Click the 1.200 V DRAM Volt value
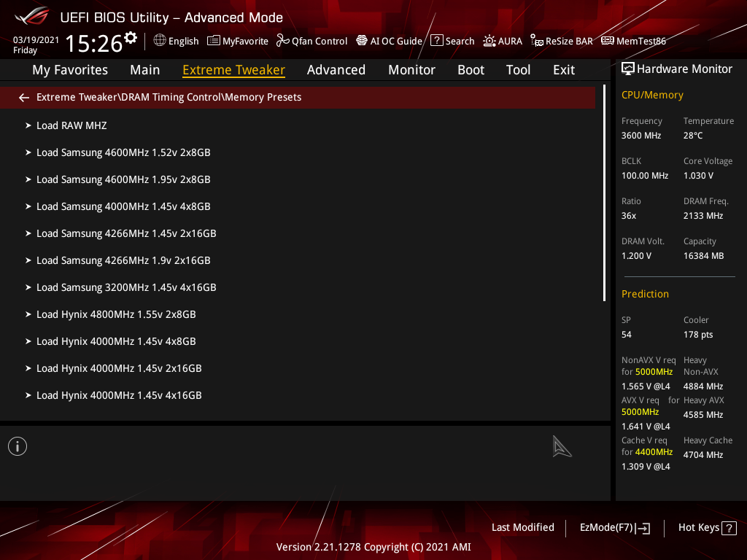Image resolution: width=747 pixels, height=560 pixels. pos(636,256)
